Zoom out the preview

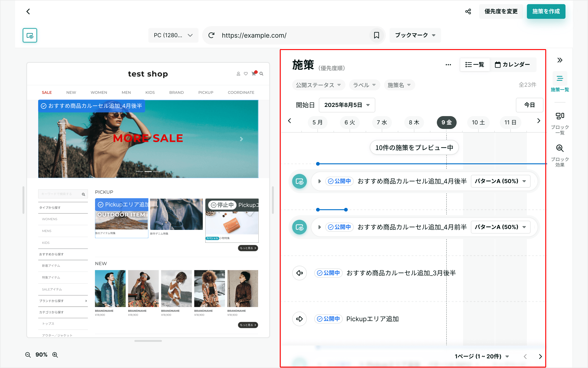[x=28, y=355]
